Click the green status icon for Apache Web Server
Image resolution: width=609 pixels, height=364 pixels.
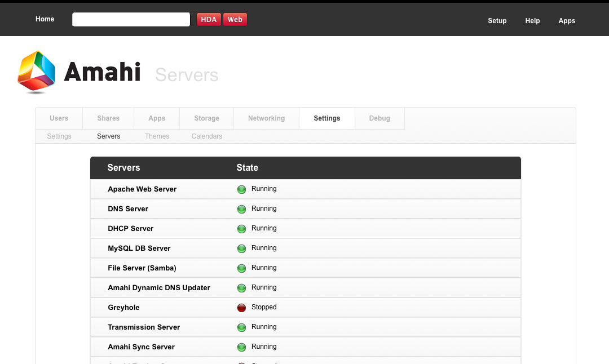click(x=241, y=189)
